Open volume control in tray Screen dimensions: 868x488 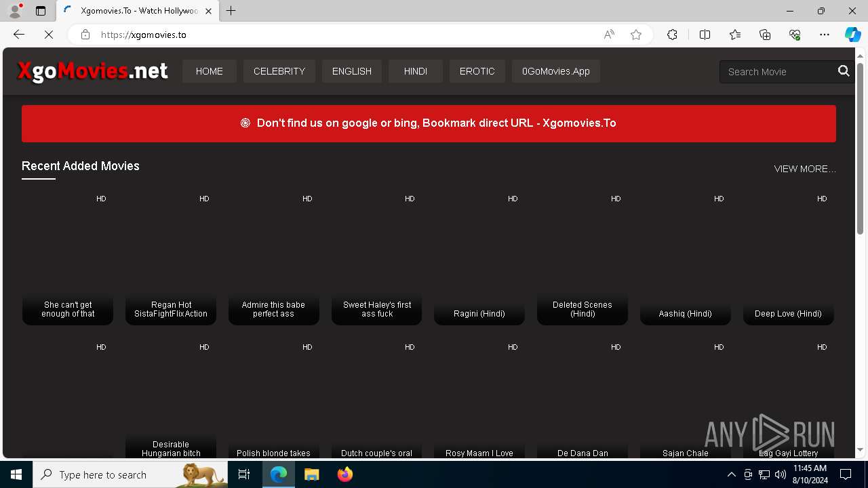pyautogui.click(x=781, y=474)
